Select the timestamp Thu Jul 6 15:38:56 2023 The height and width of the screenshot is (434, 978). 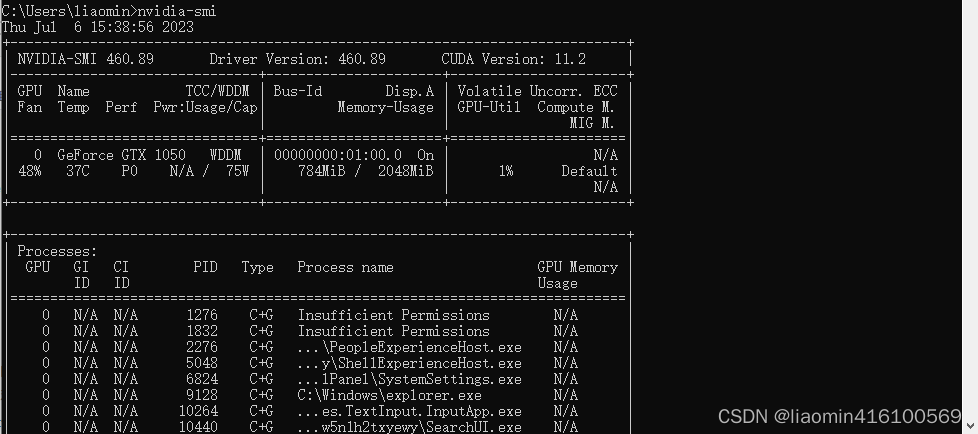pos(98,27)
